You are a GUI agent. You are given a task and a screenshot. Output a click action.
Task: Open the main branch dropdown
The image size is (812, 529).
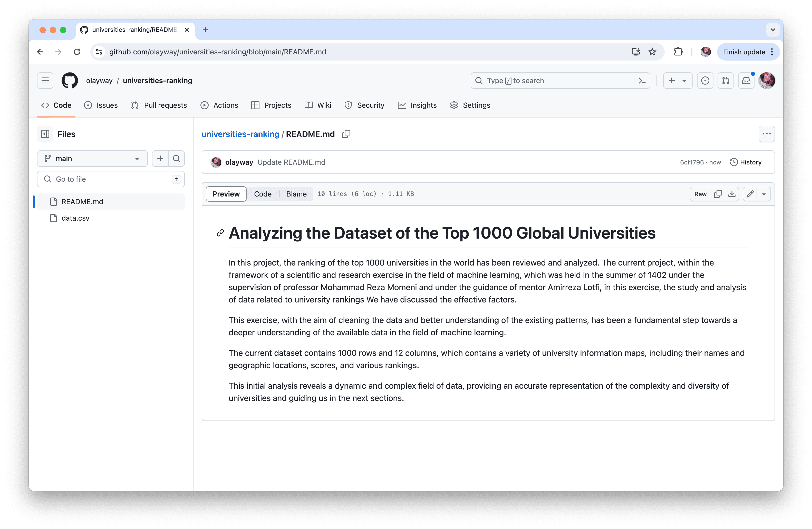tap(92, 159)
